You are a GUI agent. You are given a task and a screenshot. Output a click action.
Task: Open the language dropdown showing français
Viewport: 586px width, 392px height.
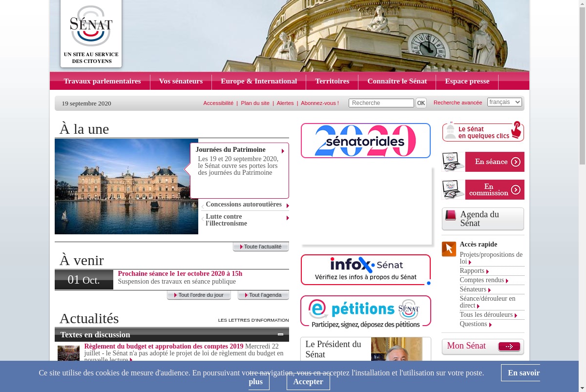click(504, 102)
